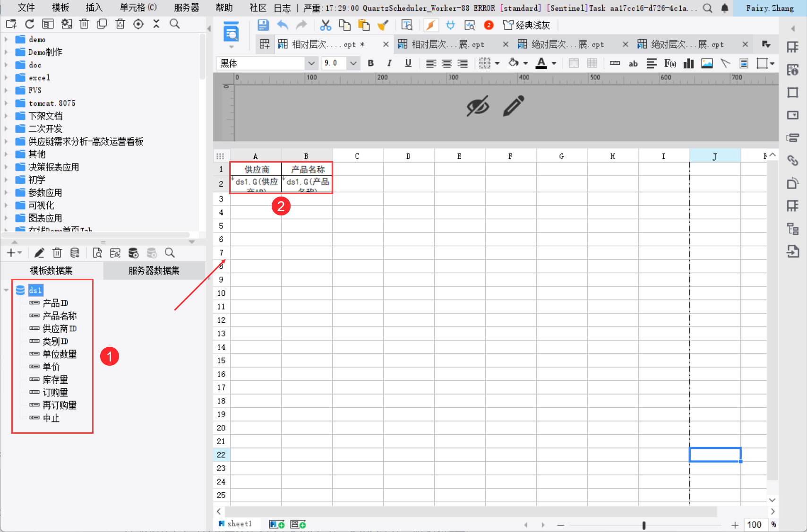Image resolution: width=807 pixels, height=532 pixels.
Task: Delete dataset with trash icon
Action: (57, 253)
